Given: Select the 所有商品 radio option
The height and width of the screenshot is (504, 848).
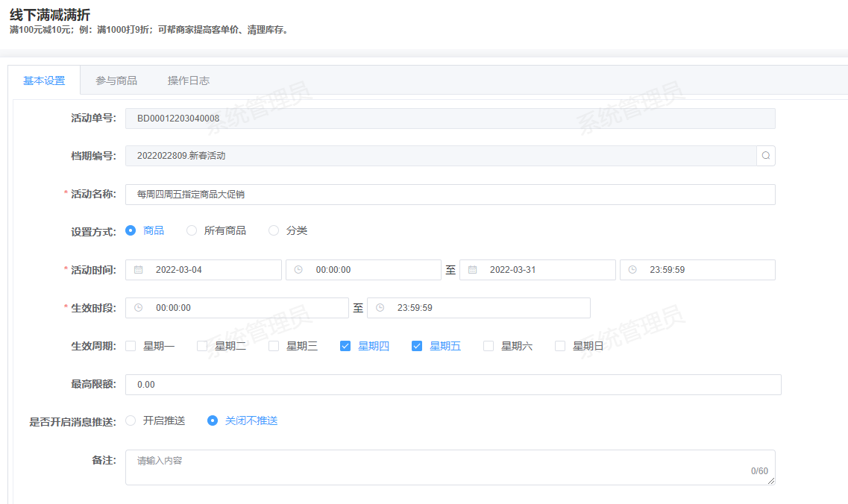Looking at the screenshot, I should click(192, 231).
